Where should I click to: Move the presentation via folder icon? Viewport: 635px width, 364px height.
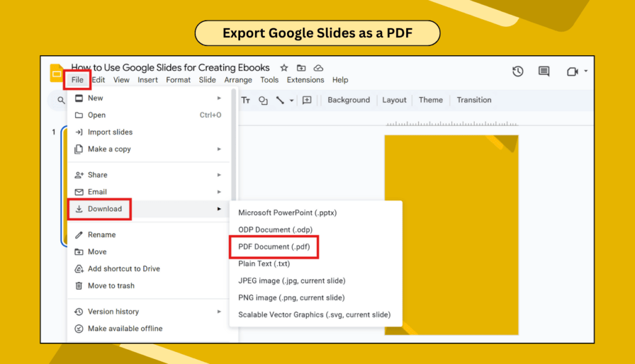coord(301,68)
